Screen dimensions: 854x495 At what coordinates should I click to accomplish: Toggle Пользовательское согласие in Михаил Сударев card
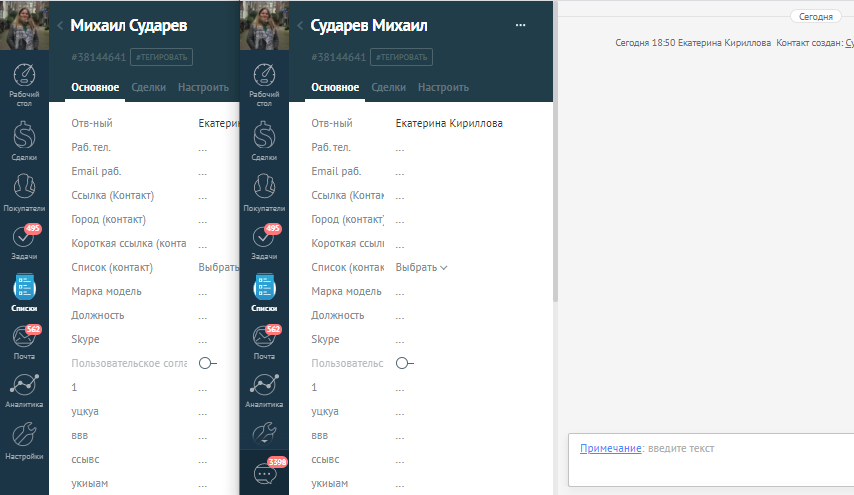coord(207,363)
